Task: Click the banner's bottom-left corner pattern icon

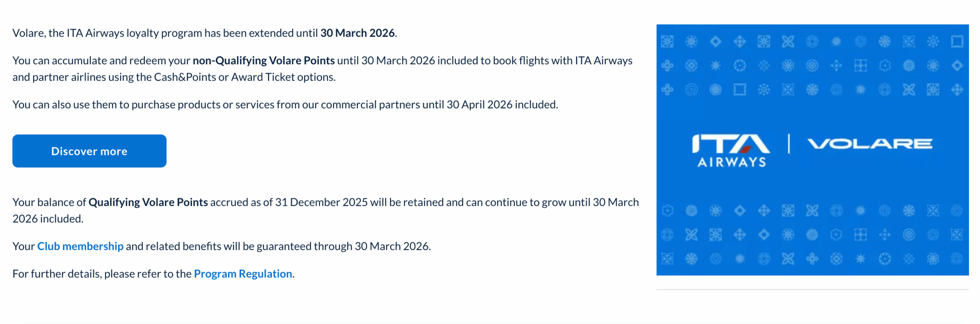Action: tap(667, 259)
